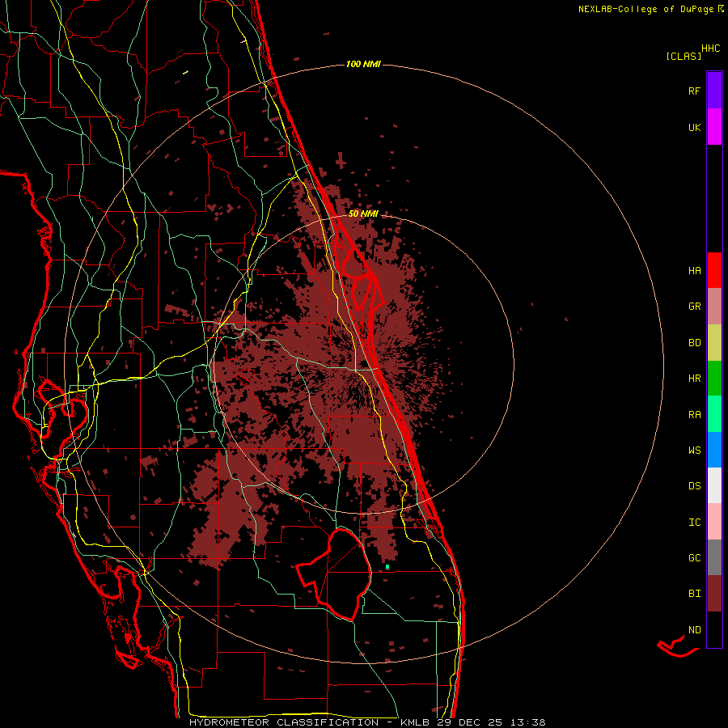Click the HA red legend swatch

[714, 270]
